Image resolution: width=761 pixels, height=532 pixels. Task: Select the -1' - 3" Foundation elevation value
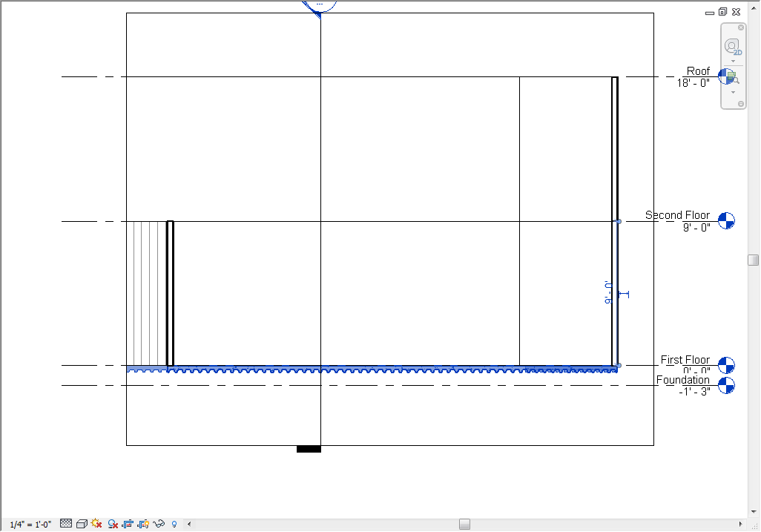(694, 392)
